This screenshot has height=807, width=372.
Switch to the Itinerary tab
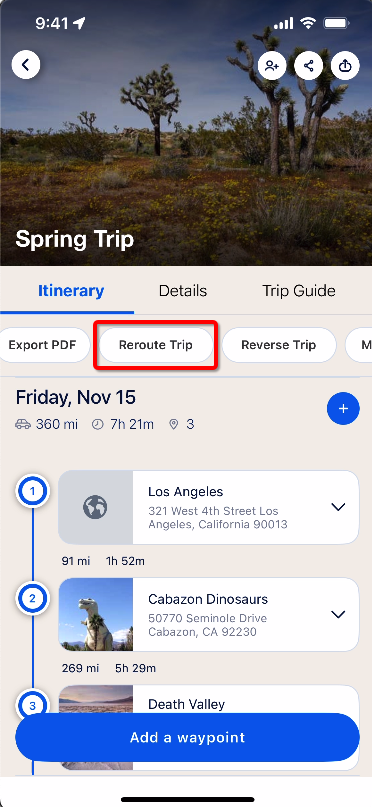tap(71, 291)
